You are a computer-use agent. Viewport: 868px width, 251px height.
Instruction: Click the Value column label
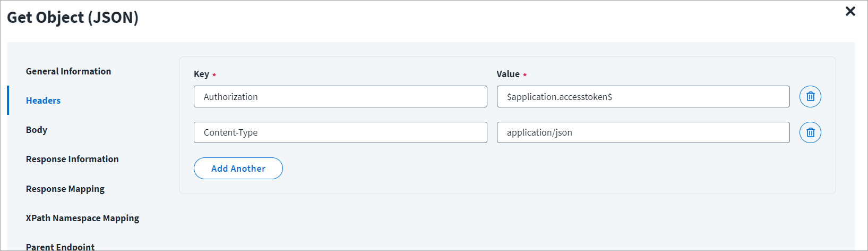tap(508, 74)
